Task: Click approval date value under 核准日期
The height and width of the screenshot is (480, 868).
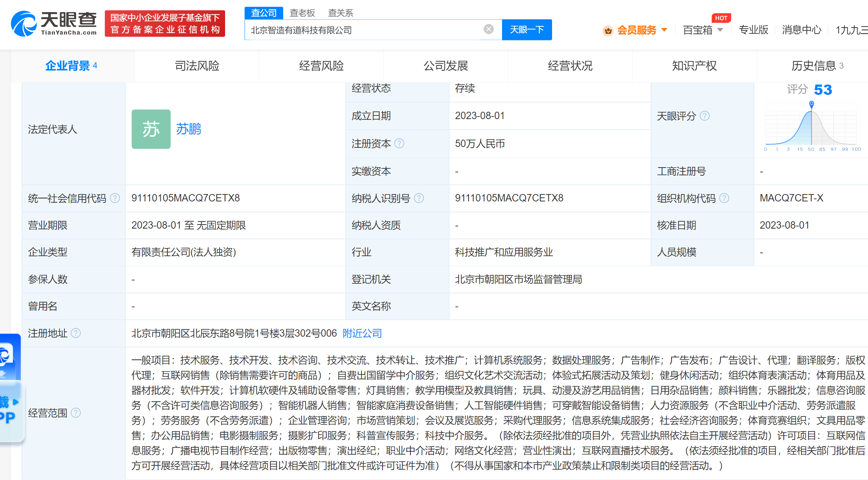Action: 785,225
